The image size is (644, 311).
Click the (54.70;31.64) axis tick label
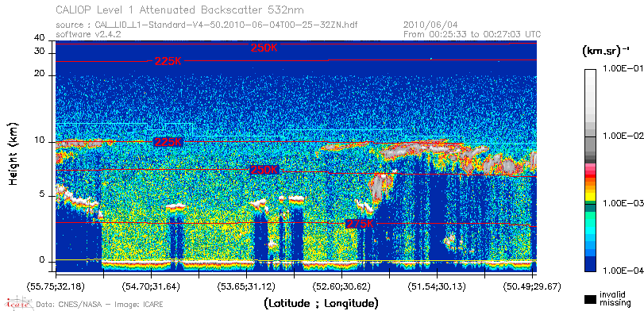tap(151, 286)
